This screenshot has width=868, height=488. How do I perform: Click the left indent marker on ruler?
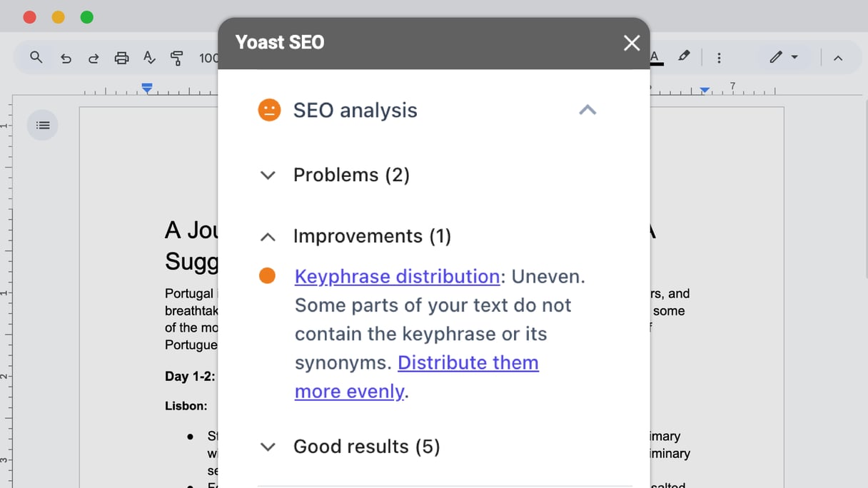(146, 88)
